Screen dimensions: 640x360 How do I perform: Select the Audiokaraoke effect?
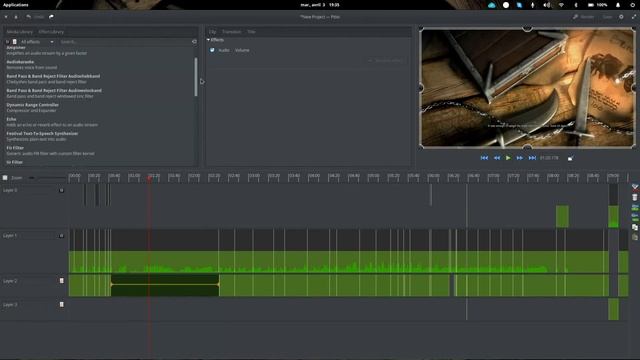click(31, 64)
